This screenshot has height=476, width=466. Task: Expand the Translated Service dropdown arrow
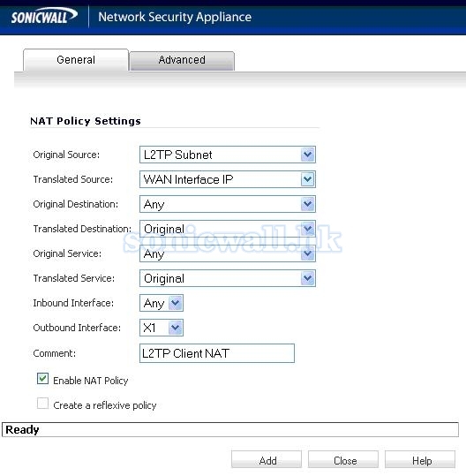pos(308,278)
